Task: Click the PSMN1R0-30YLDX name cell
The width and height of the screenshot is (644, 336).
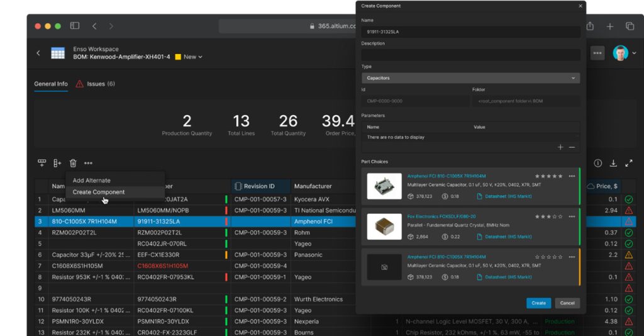Action: [x=91, y=321]
